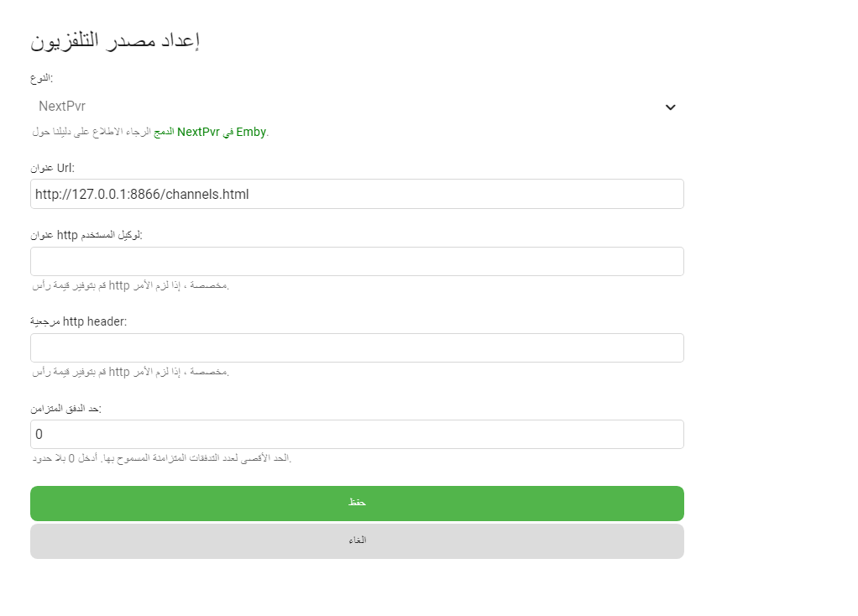Focus the URL field containing channels.html
The height and width of the screenshot is (616, 858).
pos(357,194)
